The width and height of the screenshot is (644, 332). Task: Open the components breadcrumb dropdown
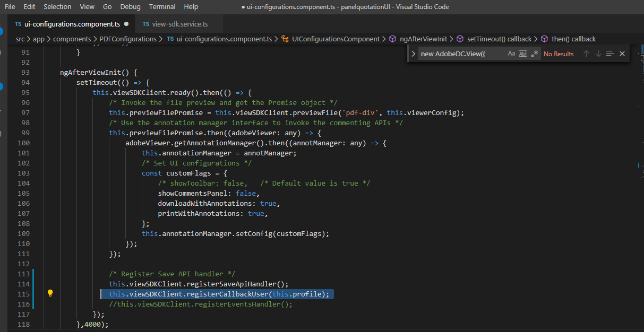pos(72,39)
